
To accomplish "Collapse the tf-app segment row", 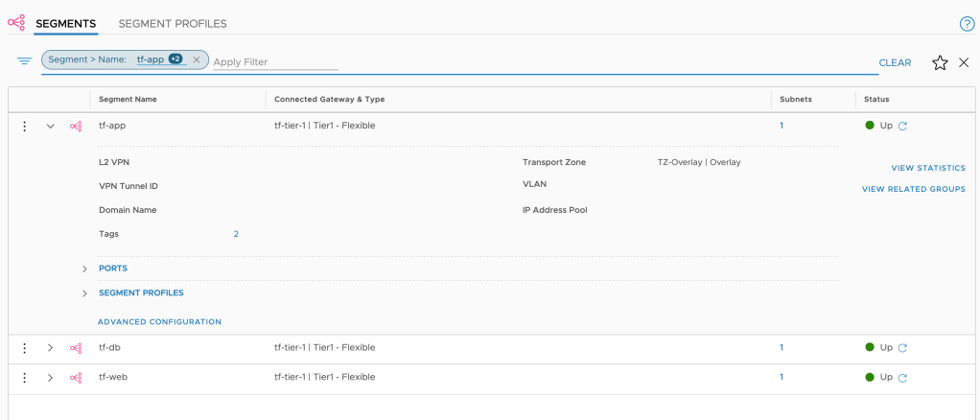I will [x=51, y=126].
